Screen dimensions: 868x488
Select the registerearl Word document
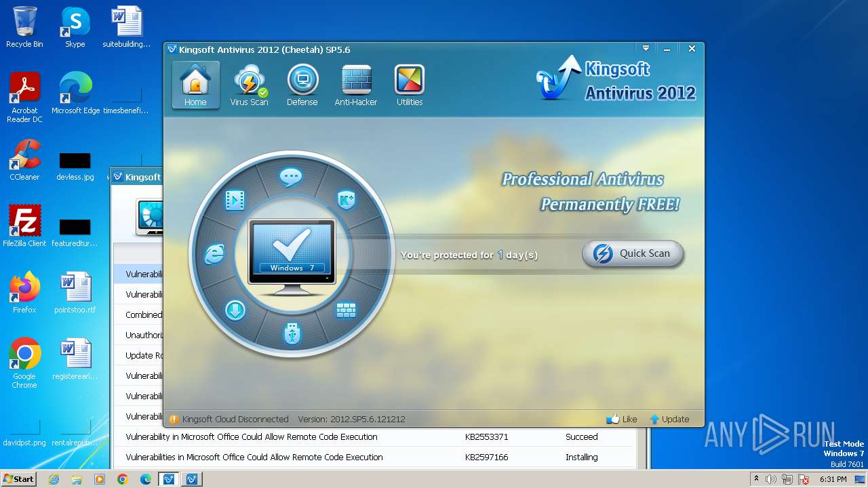tap(75, 359)
